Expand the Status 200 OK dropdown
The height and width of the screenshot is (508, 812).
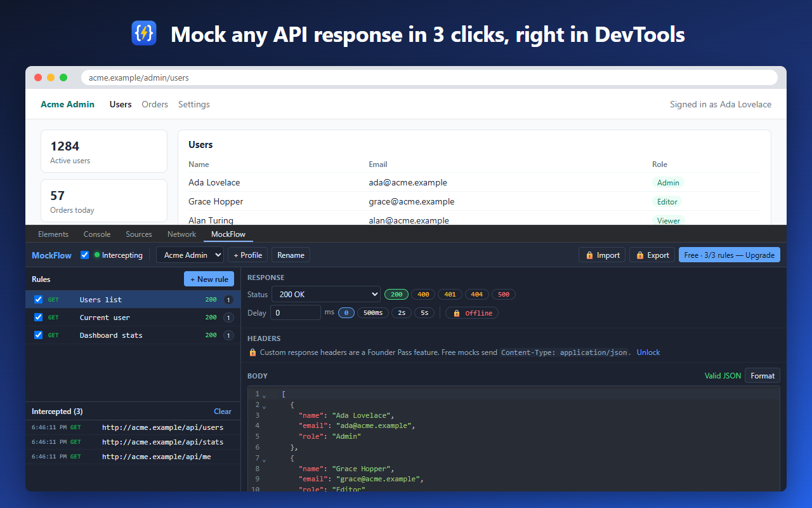[x=325, y=295]
